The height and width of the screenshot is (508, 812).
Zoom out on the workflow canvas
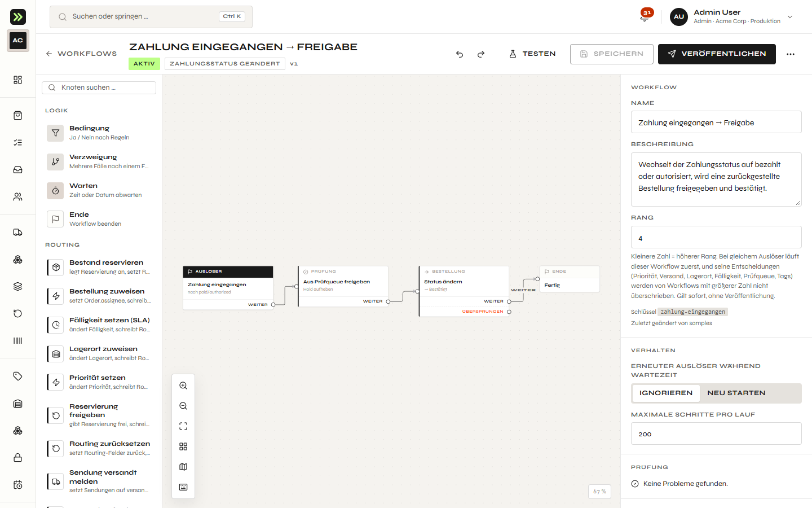183,406
